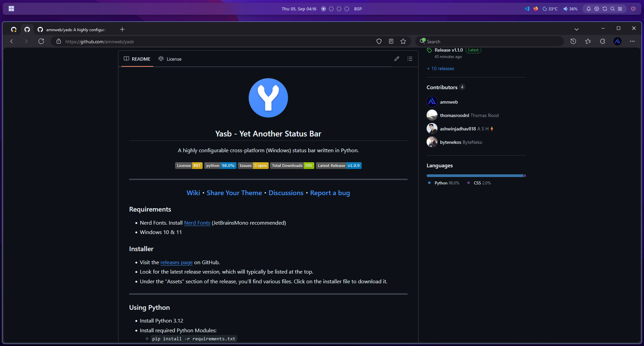Viewport: 644px width, 346px height.
Task: Click the red power icon
Action: tap(633, 9)
